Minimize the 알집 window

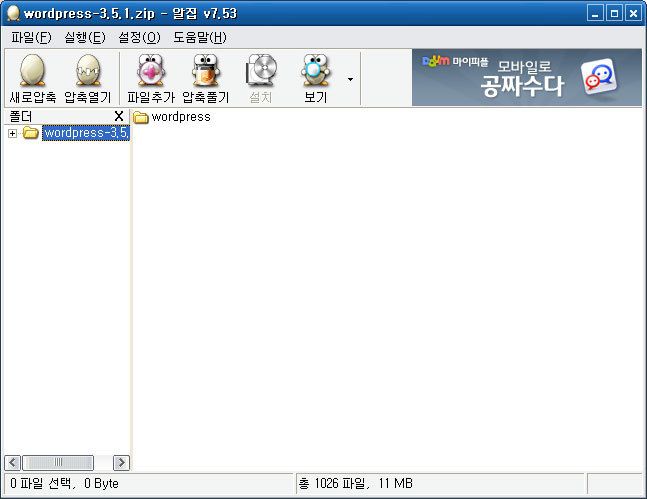click(595, 14)
